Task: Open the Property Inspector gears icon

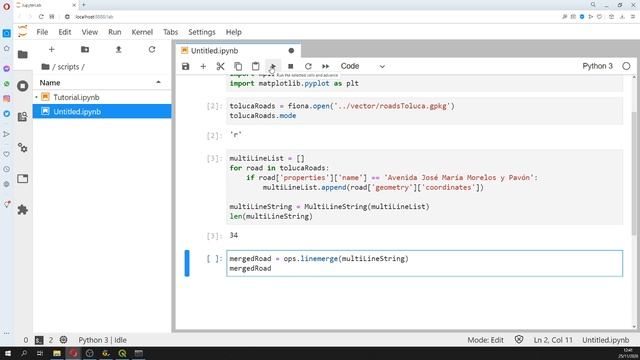Action: pyautogui.click(x=23, y=148)
